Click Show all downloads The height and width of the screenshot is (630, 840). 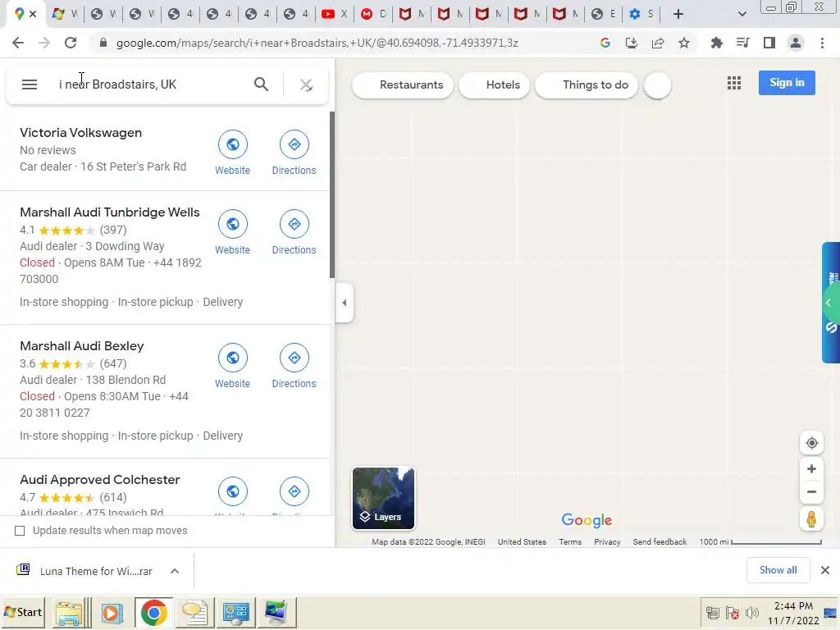point(778,571)
